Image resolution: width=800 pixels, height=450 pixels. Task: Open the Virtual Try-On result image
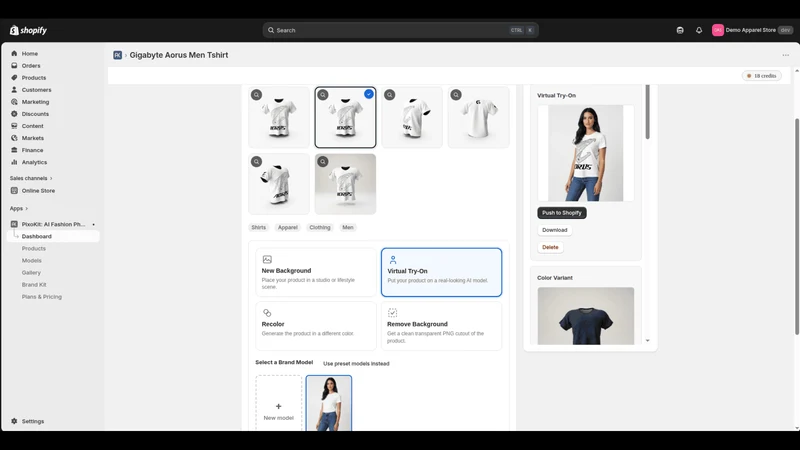pyautogui.click(x=586, y=153)
